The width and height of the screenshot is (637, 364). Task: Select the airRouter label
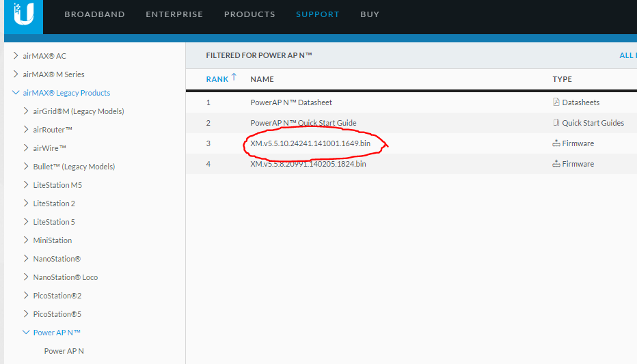point(53,130)
